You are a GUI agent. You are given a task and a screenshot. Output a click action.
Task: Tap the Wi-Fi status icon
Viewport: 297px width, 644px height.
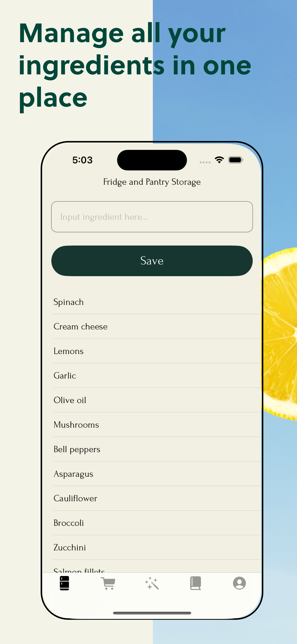click(x=219, y=160)
